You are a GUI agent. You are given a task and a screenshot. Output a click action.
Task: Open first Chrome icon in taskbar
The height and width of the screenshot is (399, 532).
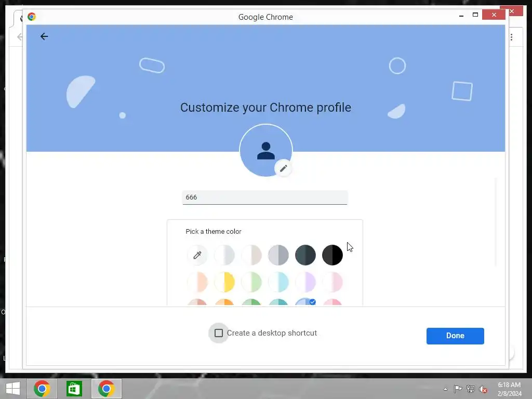pos(42,389)
